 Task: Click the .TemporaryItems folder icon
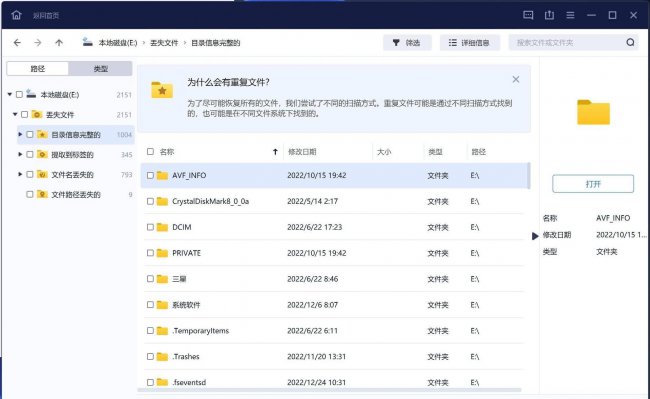pos(162,331)
